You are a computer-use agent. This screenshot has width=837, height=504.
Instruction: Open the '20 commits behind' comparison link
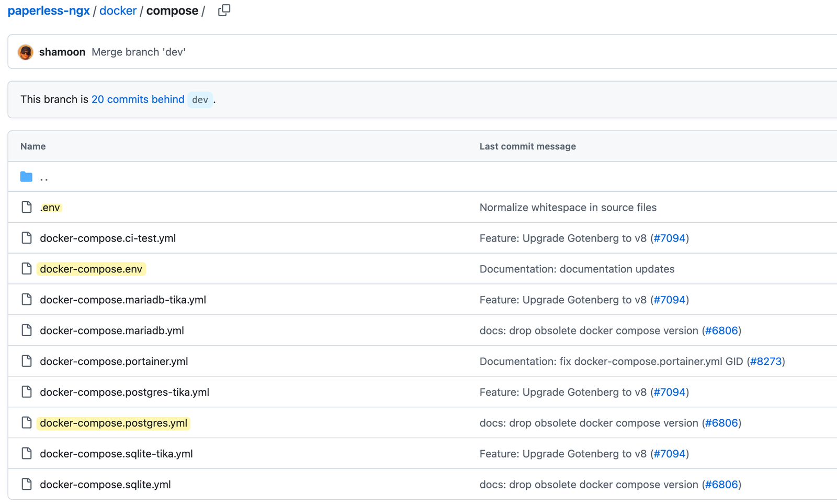pyautogui.click(x=138, y=99)
